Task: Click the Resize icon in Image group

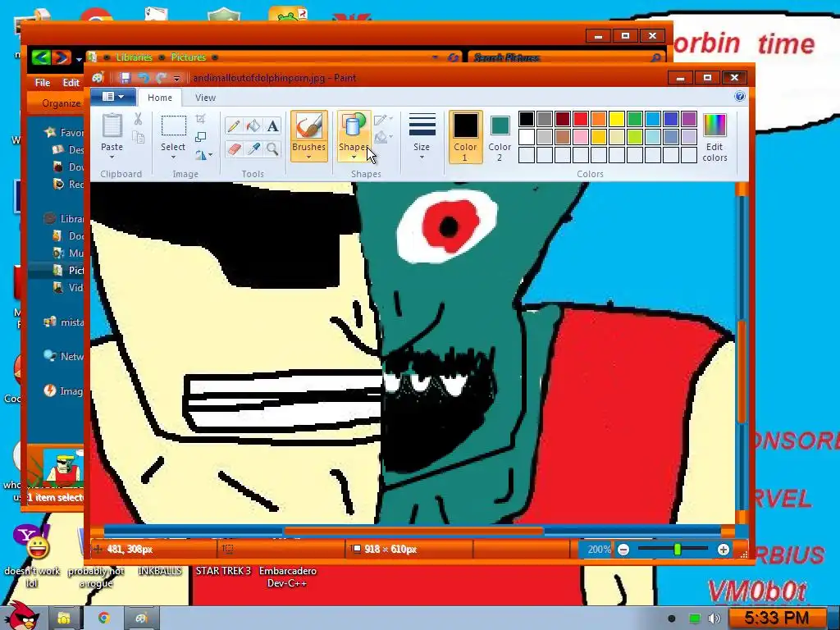Action: click(x=200, y=137)
